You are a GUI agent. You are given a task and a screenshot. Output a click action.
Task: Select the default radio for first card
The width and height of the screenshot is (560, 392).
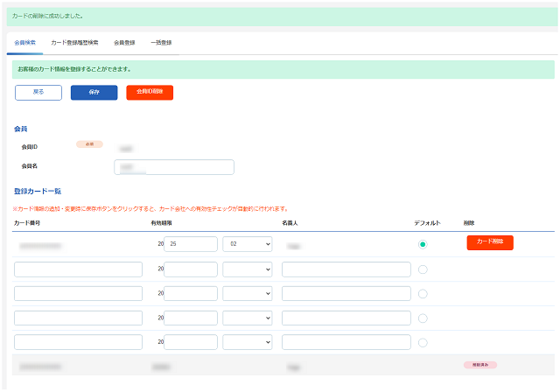point(423,244)
